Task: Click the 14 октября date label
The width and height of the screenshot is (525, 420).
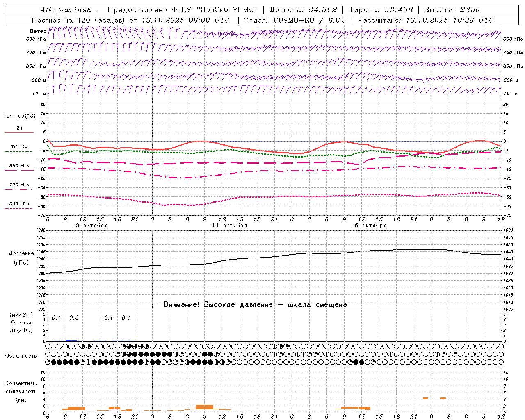Action: click(229, 226)
